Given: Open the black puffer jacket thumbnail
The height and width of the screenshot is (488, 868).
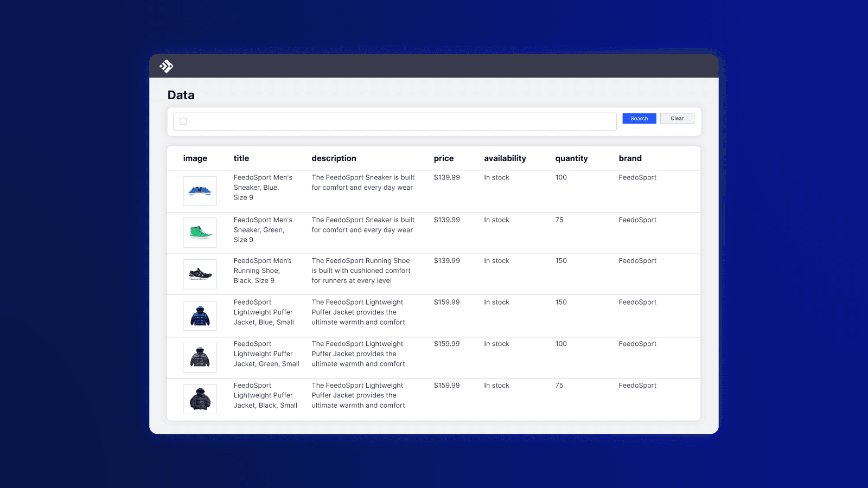Looking at the screenshot, I should [200, 399].
